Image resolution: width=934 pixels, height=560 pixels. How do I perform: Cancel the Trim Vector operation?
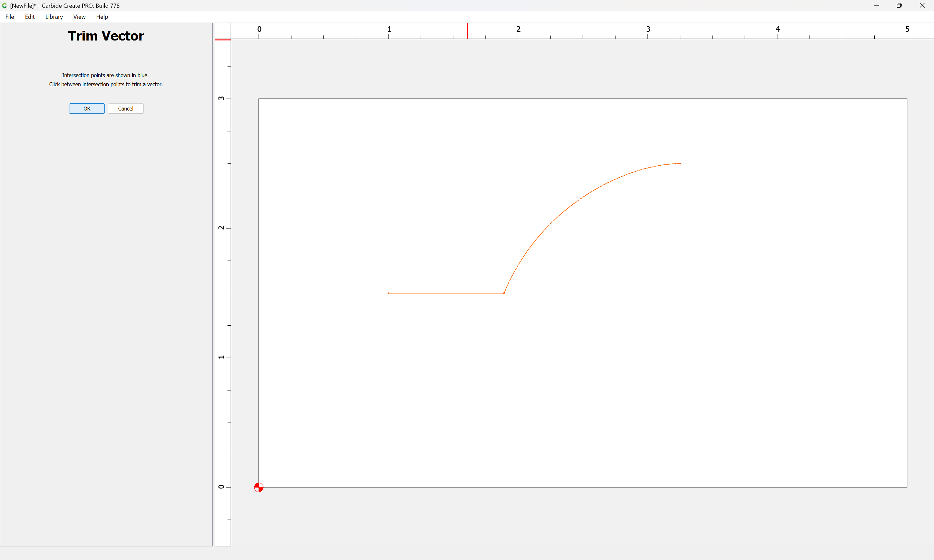click(126, 109)
